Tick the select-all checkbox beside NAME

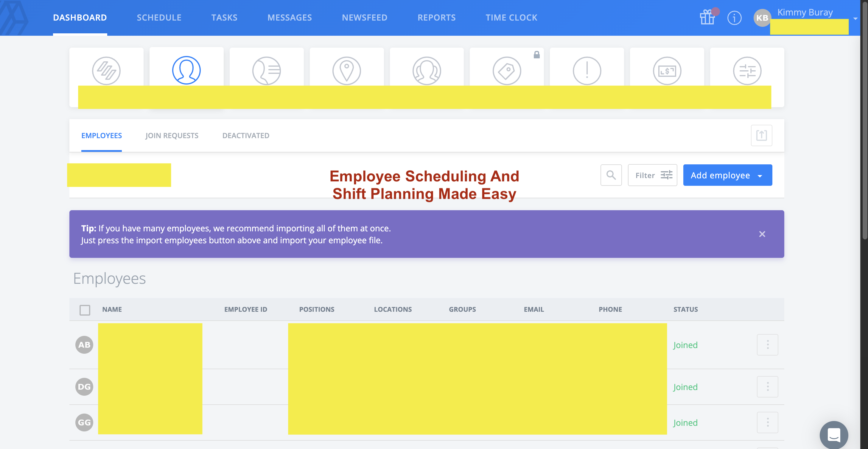(x=85, y=310)
